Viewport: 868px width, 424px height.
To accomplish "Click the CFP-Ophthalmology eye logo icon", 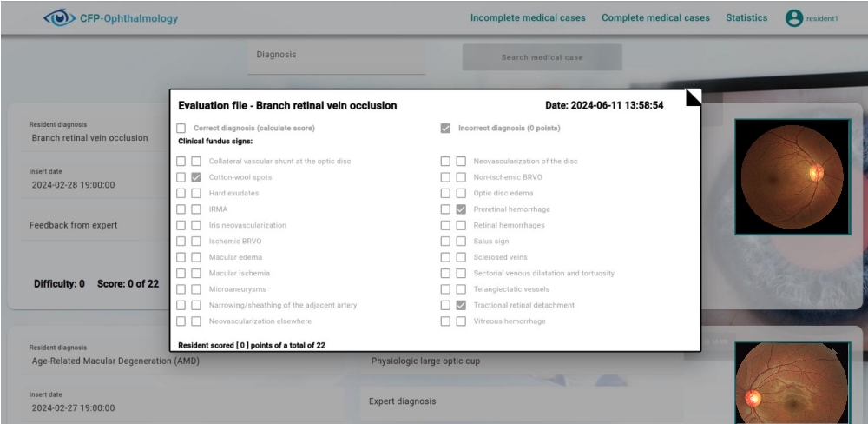I will pyautogui.click(x=59, y=17).
